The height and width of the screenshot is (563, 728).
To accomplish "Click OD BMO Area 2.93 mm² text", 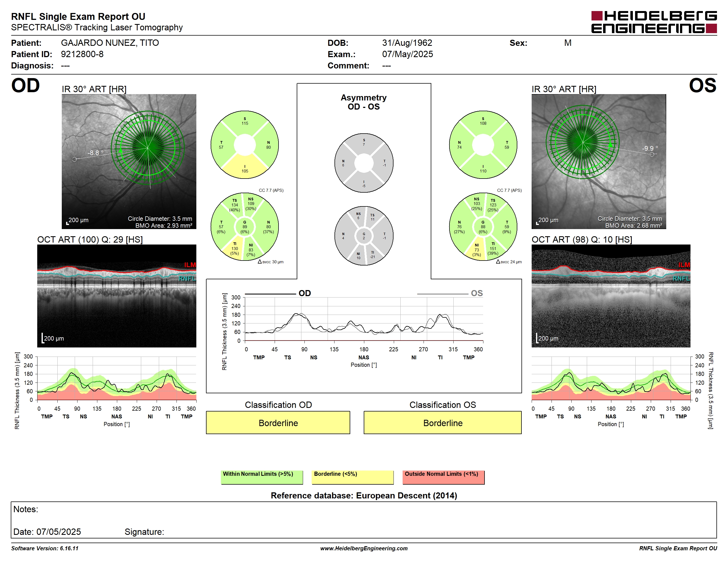I will click(x=164, y=225).
